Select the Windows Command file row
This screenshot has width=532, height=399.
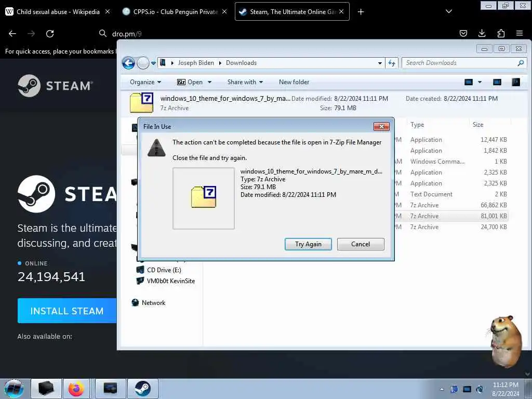(x=451, y=162)
